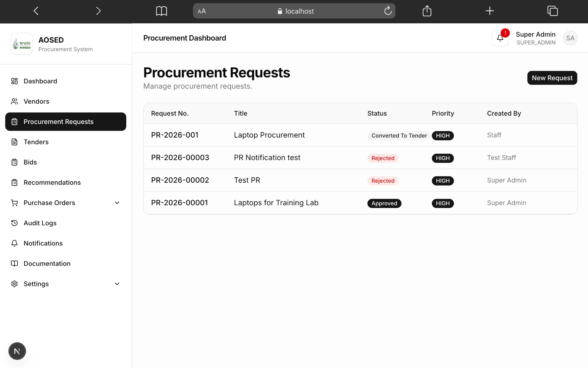This screenshot has width=588, height=368.
Task: Open the Bids section
Action: (66, 162)
